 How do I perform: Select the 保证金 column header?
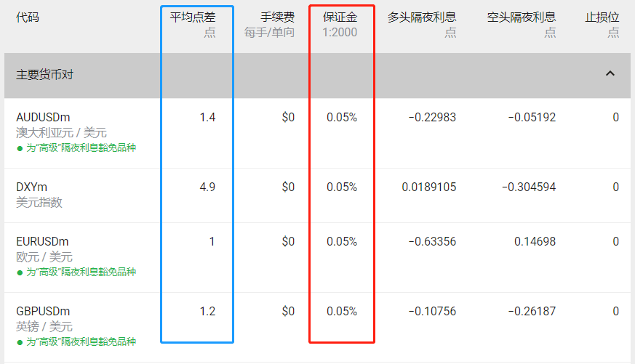[x=340, y=17]
